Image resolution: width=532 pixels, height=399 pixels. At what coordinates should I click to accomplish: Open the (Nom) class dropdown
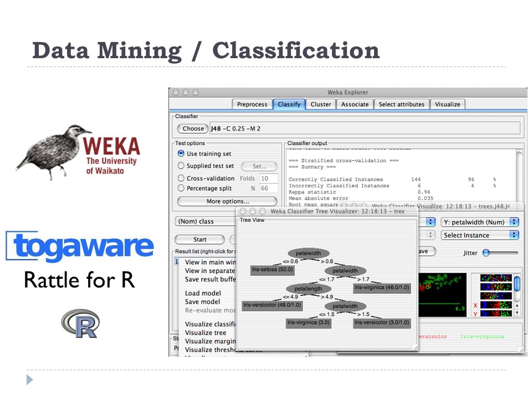[205, 221]
